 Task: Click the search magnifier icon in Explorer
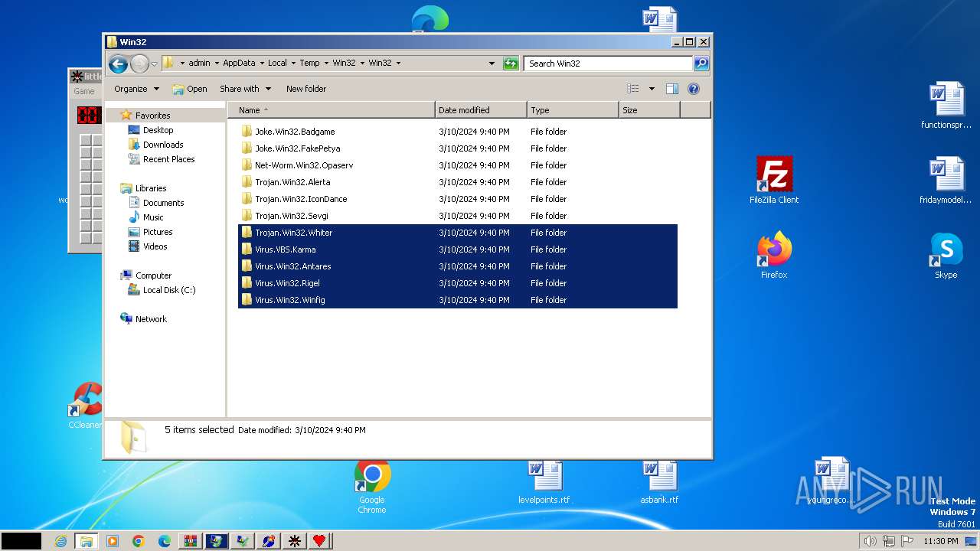[701, 64]
